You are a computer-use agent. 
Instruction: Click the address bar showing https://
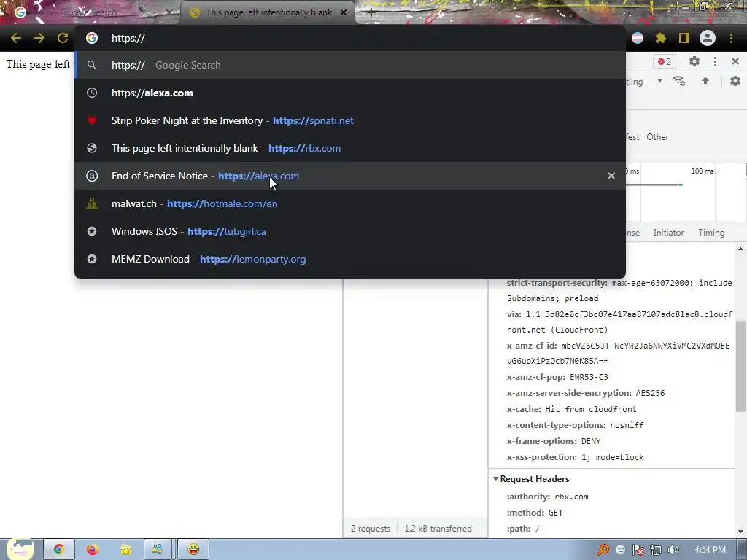pyautogui.click(x=350, y=38)
